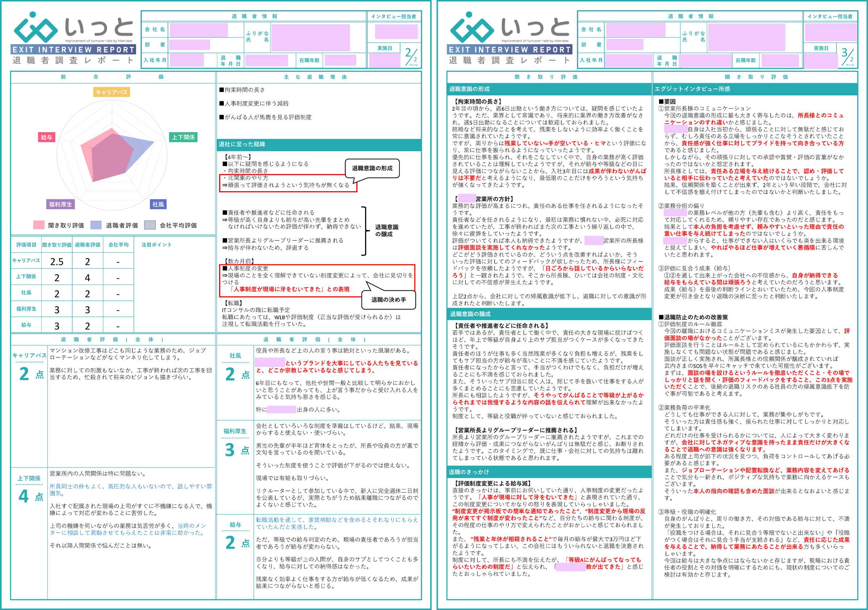Image resolution: width=868 pixels, height=610 pixels.
Task: Click the 会社平均 table column header
Action: [118, 245]
